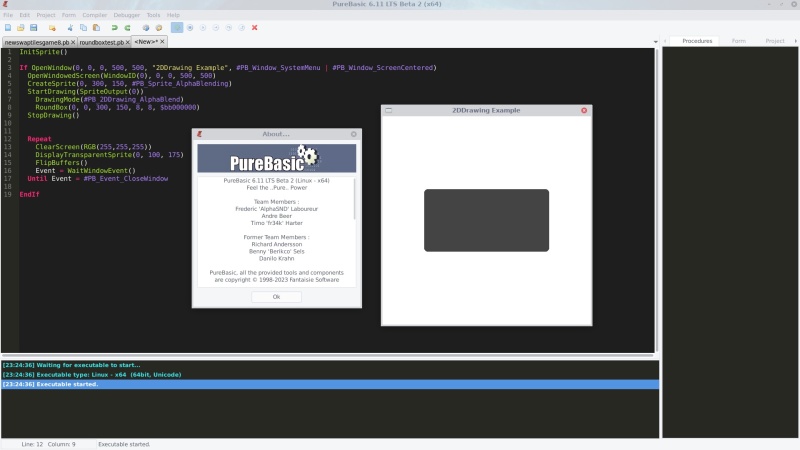This screenshot has width=800, height=450.
Task: Undo with the green left arrow icon
Action: point(114,28)
